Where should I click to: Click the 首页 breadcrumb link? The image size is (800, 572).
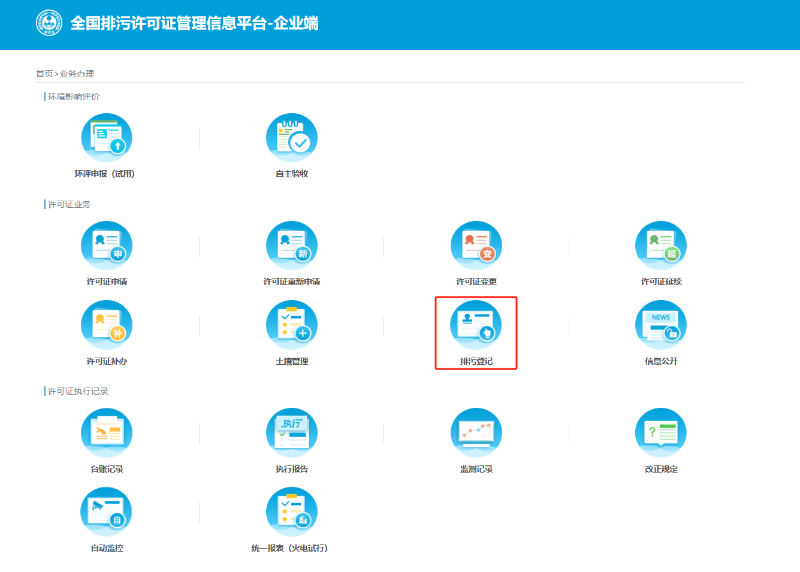click(x=43, y=74)
